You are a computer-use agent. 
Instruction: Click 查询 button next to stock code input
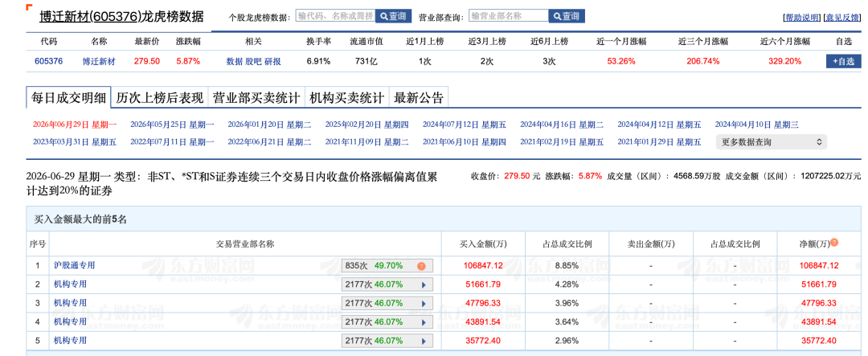pos(394,16)
